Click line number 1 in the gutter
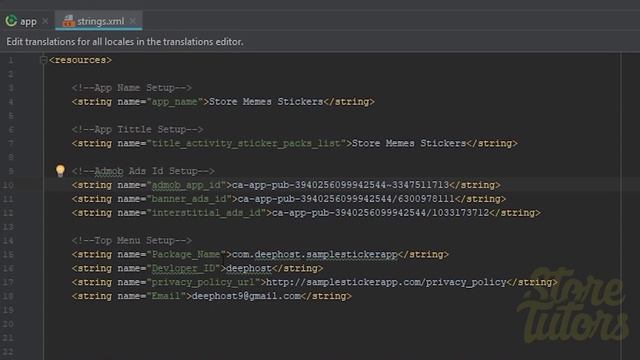 pyautogui.click(x=11, y=60)
